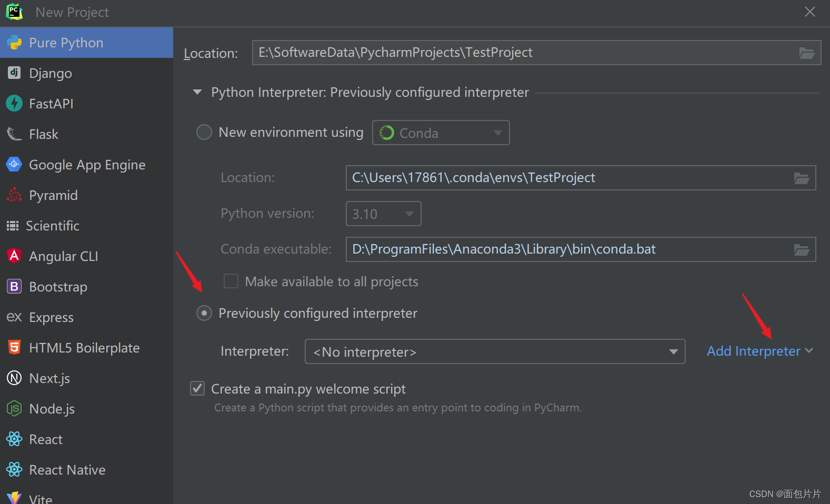Viewport: 830px width, 504px height.
Task: Click the Scientific grid icon
Action: click(13, 226)
